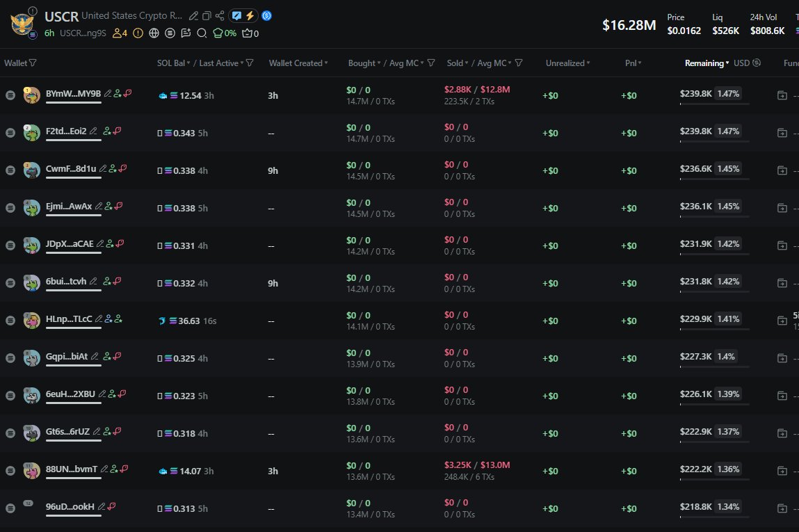Toggle the Wallet column filter funnel
The height and width of the screenshot is (532, 799).
33,63
